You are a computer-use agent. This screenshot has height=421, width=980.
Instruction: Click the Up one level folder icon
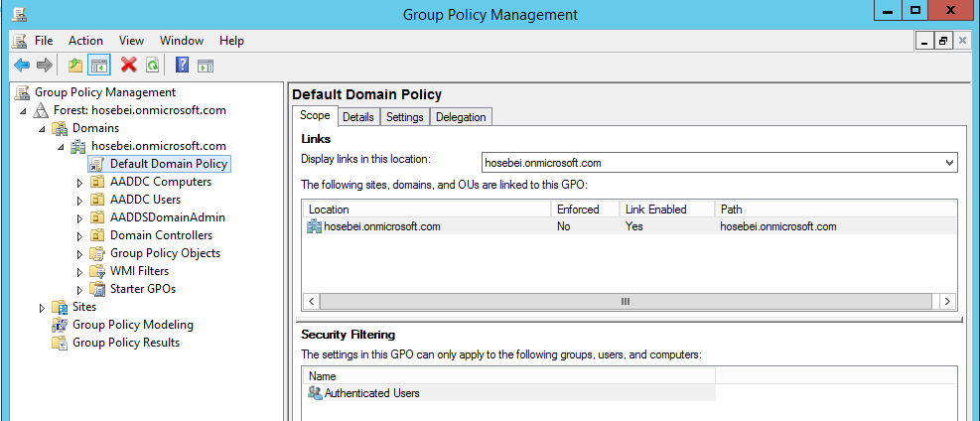pyautogui.click(x=75, y=65)
